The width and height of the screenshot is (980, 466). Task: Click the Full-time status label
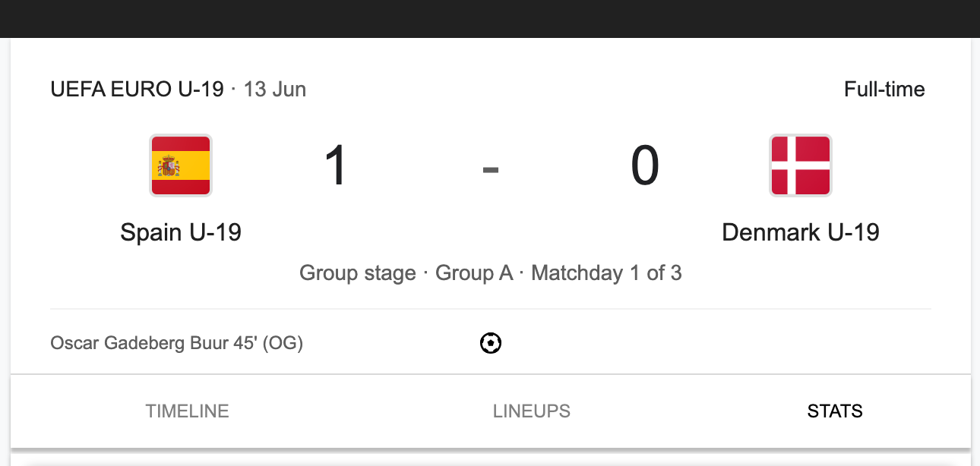tap(884, 90)
